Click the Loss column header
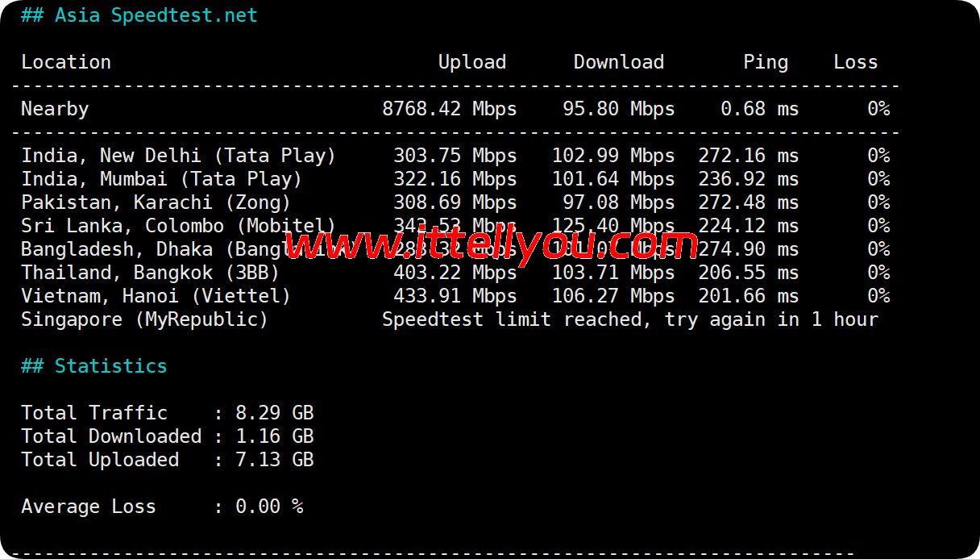The width and height of the screenshot is (980, 559). pos(855,62)
